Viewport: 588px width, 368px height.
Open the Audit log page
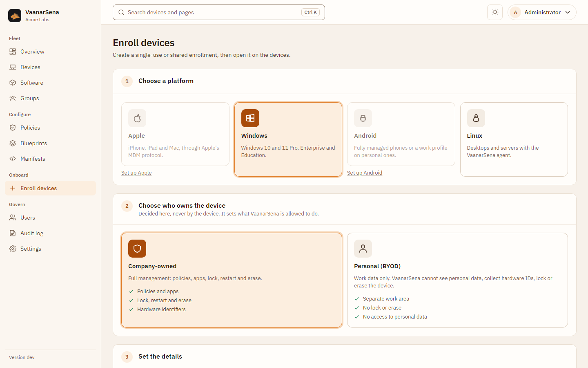click(50, 233)
